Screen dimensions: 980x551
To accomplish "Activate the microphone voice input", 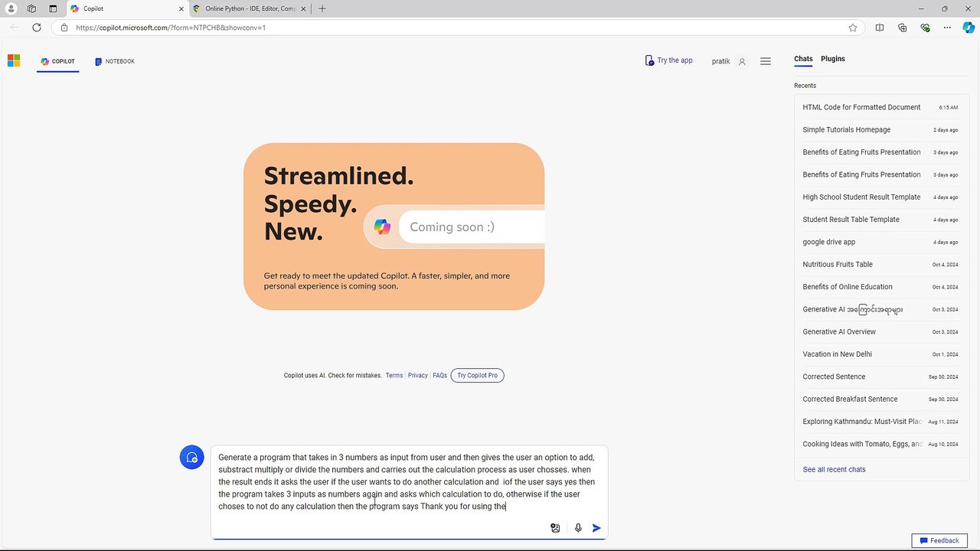I will click(578, 528).
